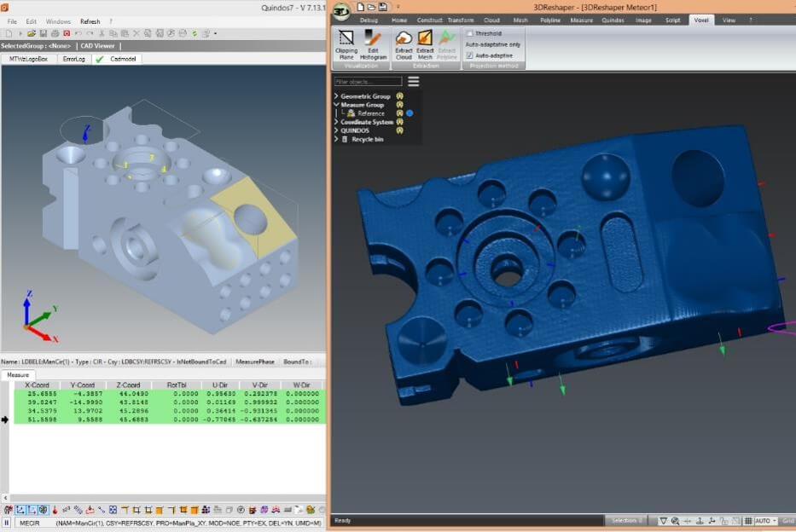Open the MTWzLogoBox tab in Quindos
Image resolution: width=796 pixels, height=532 pixels.
(x=28, y=59)
